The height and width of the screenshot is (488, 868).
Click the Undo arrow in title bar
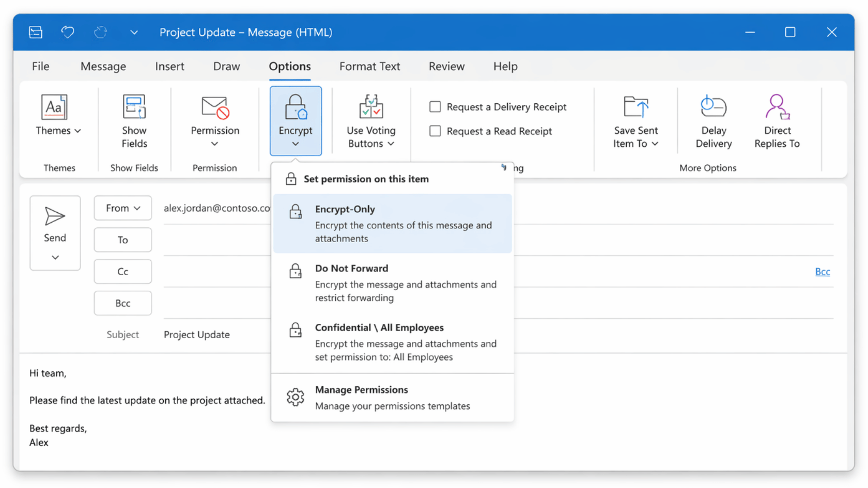coord(68,32)
